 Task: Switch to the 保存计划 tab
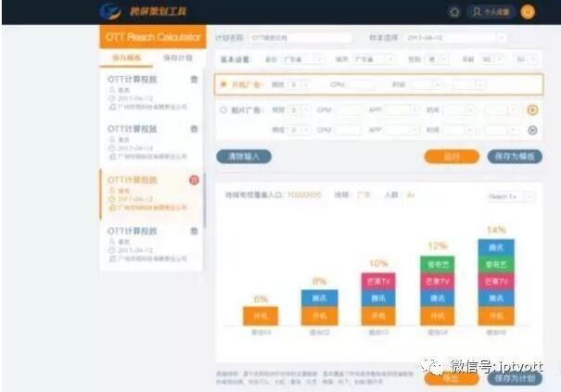(178, 58)
